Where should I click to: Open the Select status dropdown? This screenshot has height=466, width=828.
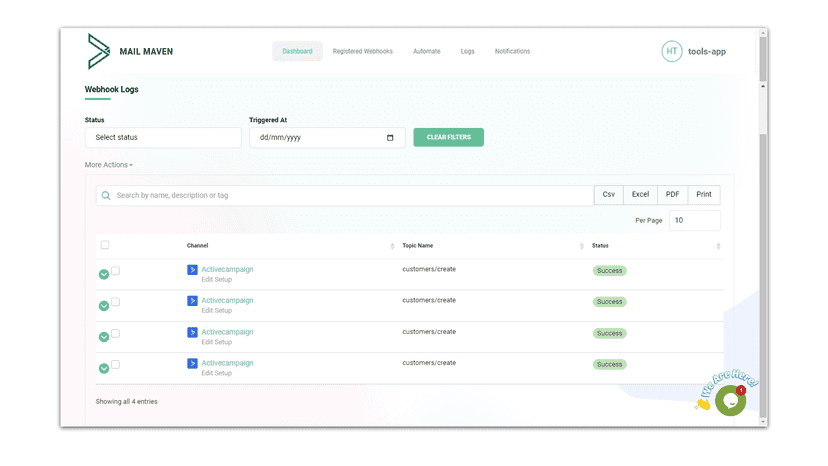(163, 137)
